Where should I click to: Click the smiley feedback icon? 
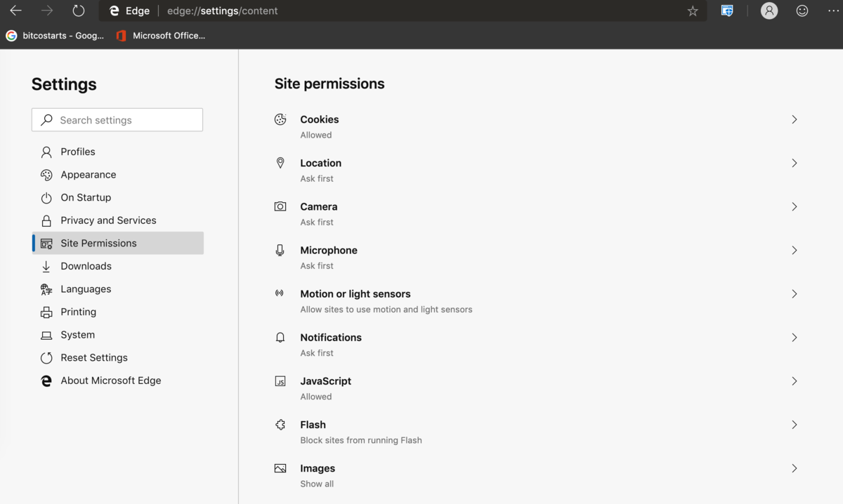click(x=802, y=11)
